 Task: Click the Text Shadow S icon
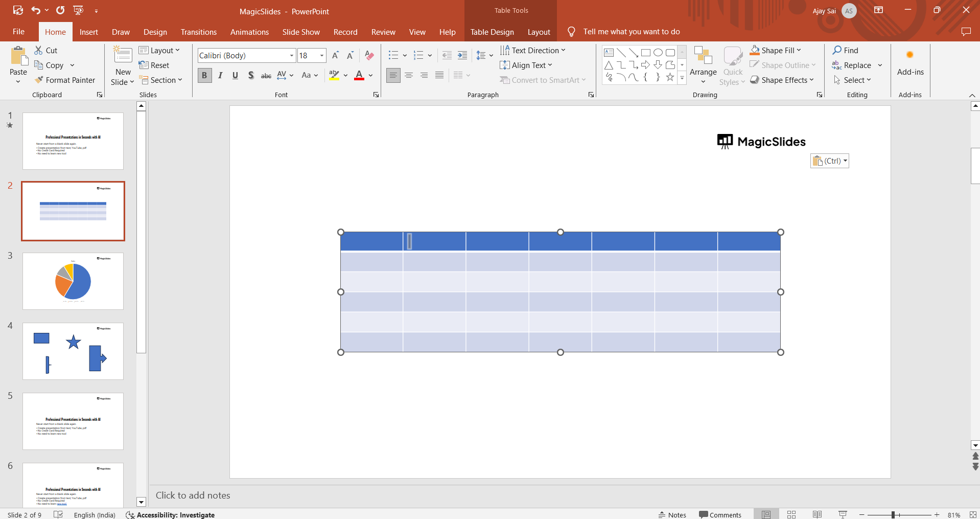pos(250,75)
